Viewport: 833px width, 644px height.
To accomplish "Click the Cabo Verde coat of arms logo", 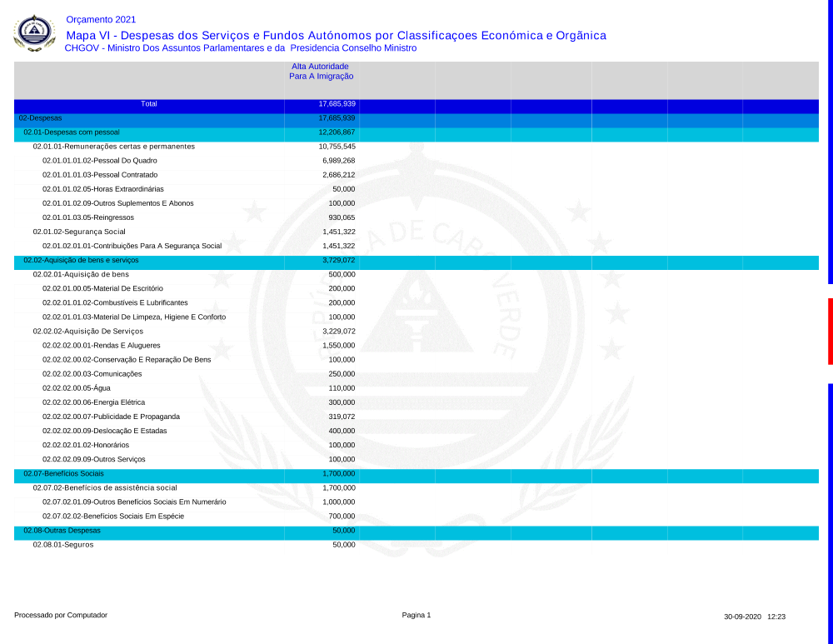I will pos(34,33).
